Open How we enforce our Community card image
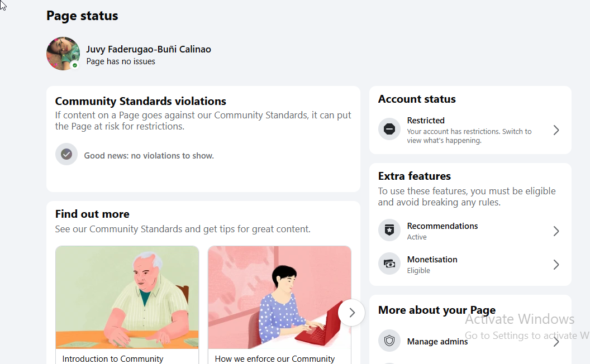 [x=279, y=298]
